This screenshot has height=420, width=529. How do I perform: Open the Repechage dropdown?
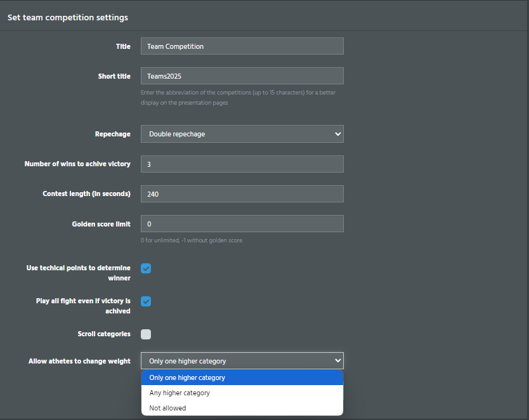242,134
